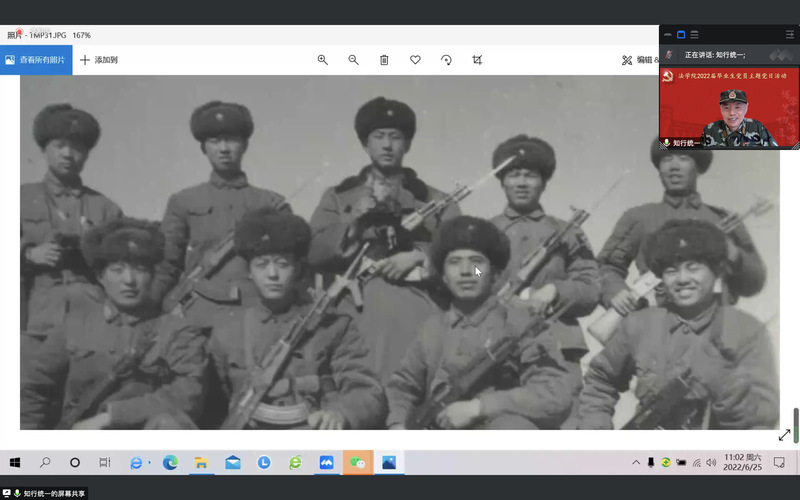Toggle volume speaker icon in tray
Screen dimensions: 800x500
coord(711,463)
